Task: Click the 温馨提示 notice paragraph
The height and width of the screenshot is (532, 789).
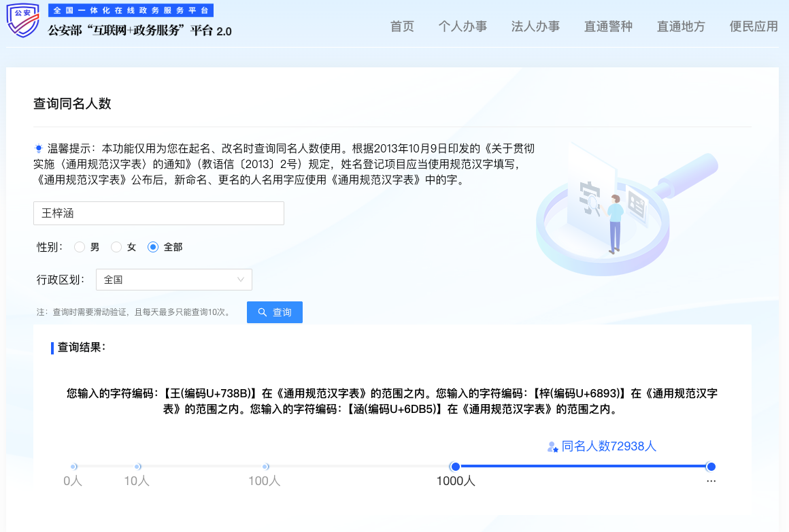Action: [x=284, y=164]
